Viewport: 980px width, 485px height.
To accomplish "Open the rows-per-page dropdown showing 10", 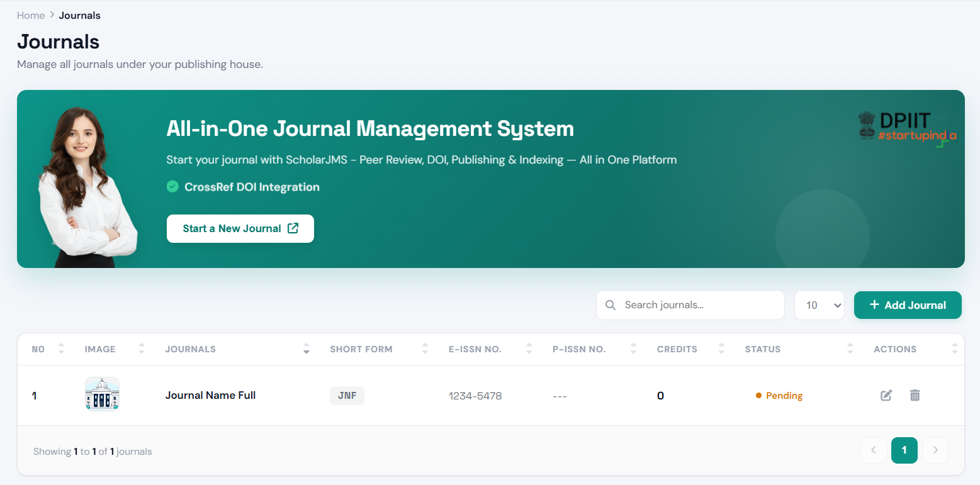I will point(819,305).
